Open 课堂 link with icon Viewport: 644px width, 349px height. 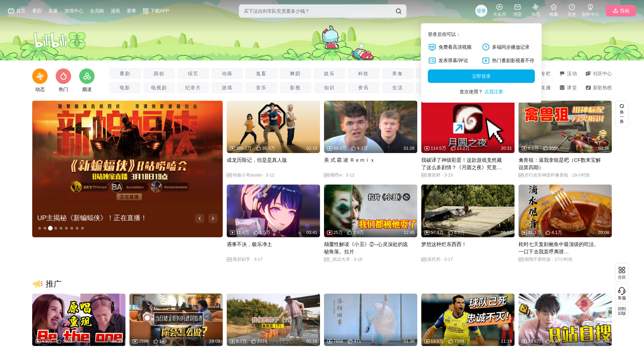click(x=568, y=88)
